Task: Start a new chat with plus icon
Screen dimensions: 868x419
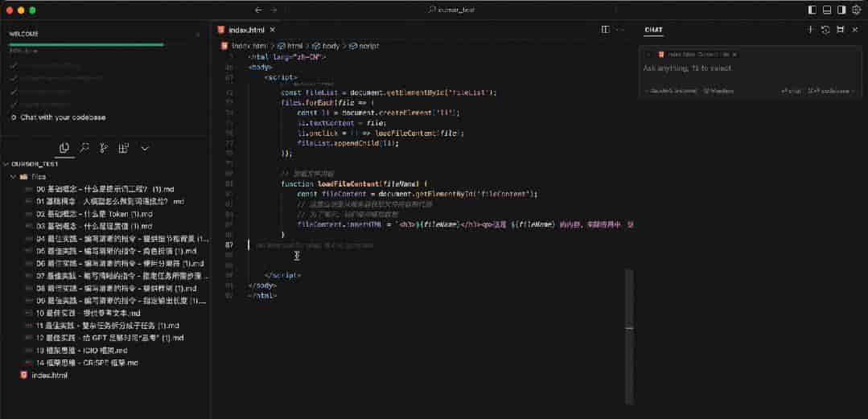Action: (810, 30)
